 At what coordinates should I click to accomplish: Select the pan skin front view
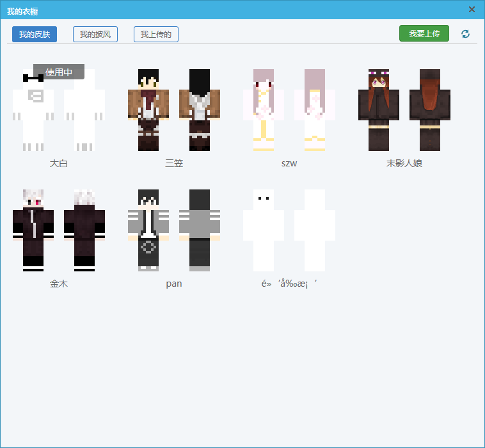click(x=148, y=230)
